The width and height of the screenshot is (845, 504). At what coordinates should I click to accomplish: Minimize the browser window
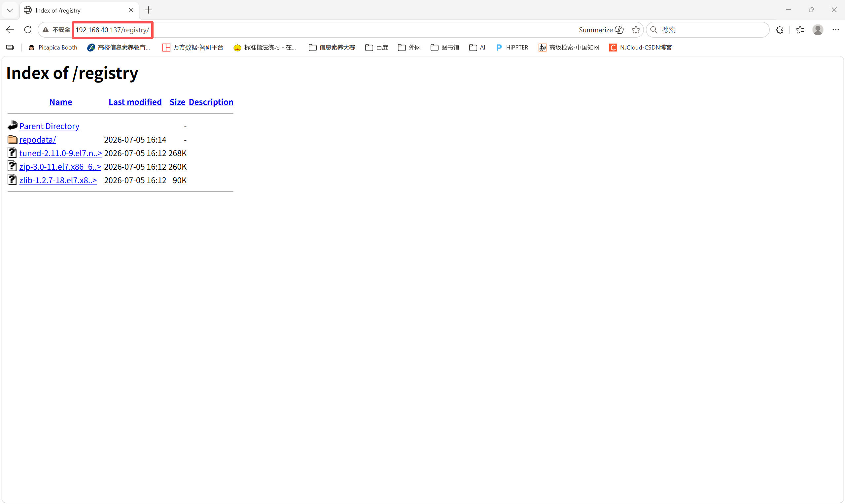788,10
